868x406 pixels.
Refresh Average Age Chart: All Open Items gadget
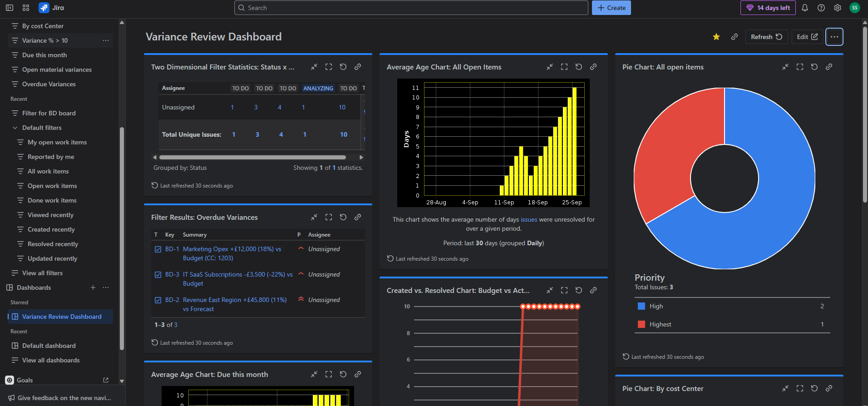point(579,67)
